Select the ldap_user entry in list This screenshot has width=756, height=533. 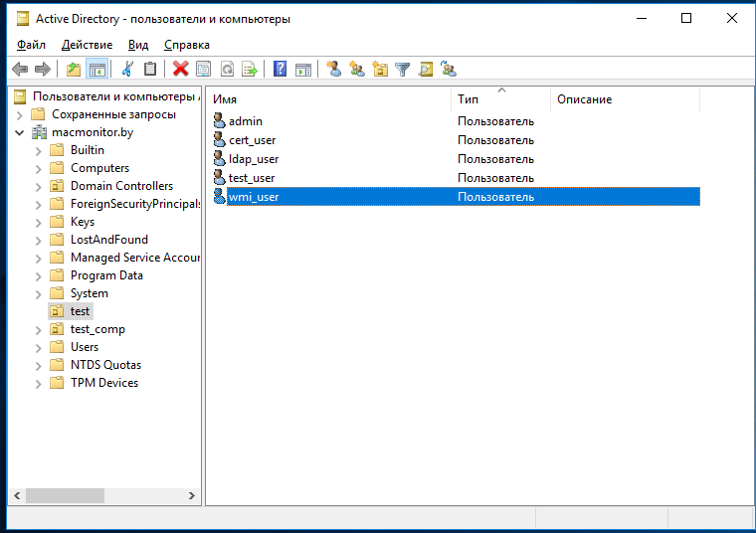point(254,159)
